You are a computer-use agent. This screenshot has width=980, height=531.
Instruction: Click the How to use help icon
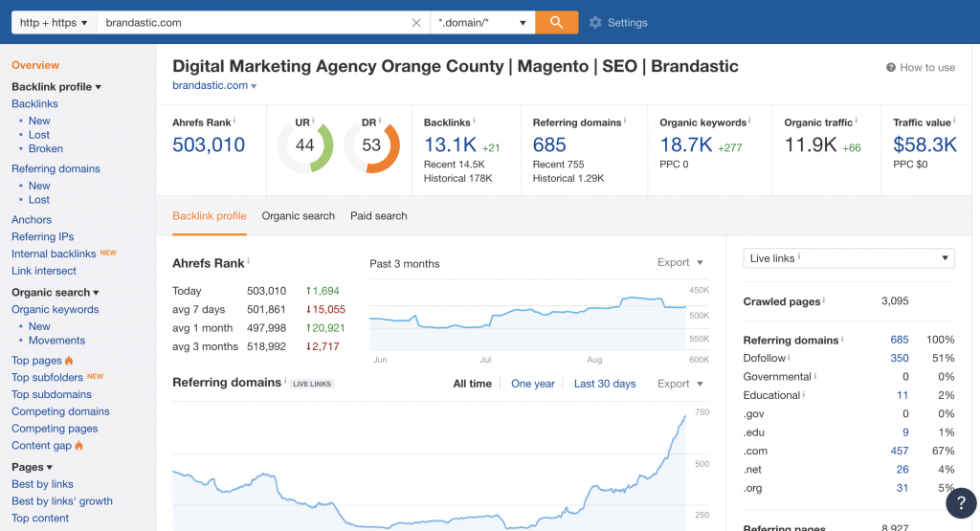[891, 68]
